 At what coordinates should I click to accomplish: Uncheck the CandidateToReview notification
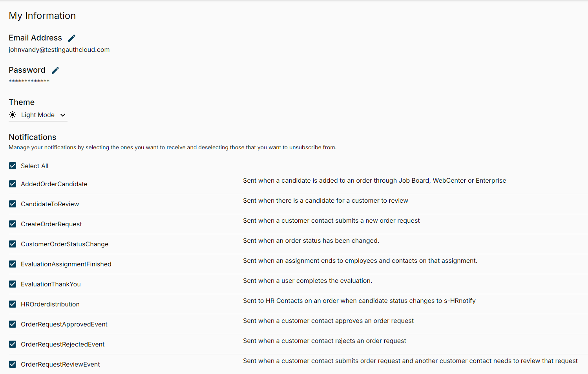pyautogui.click(x=13, y=204)
